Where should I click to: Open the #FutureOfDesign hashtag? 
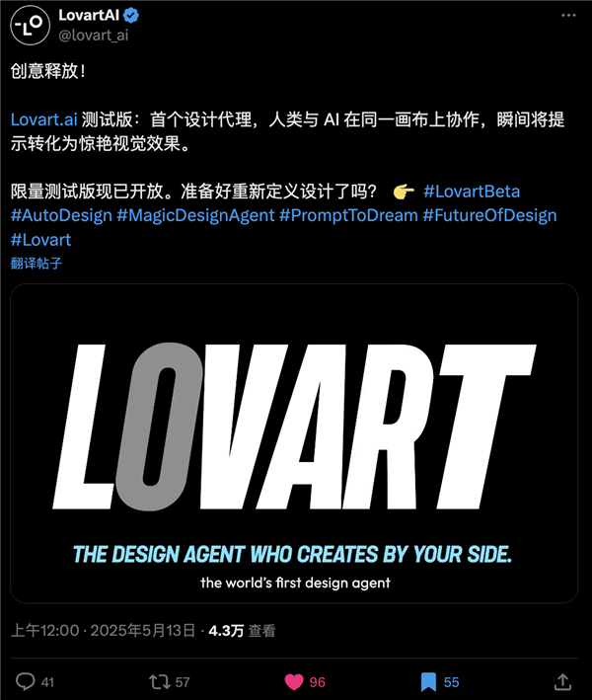489,215
